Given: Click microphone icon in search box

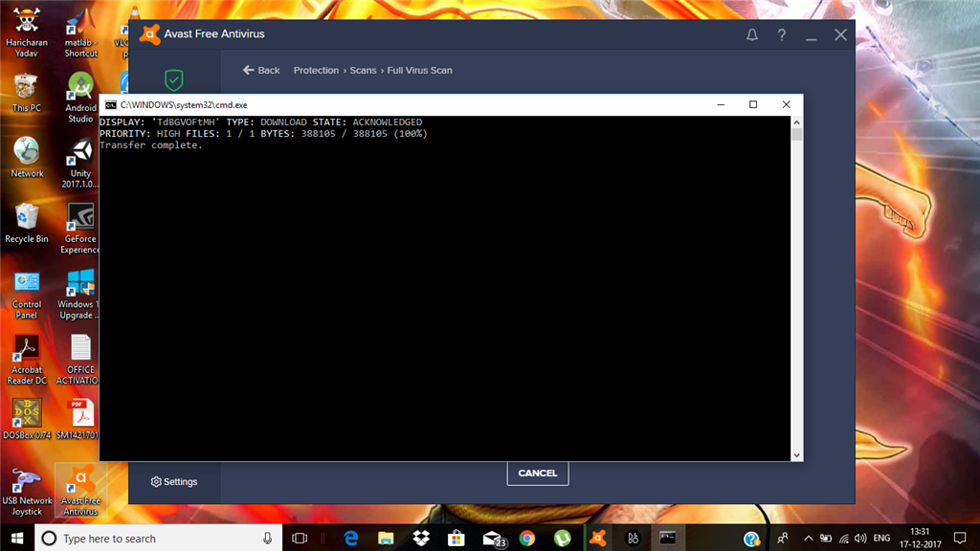Looking at the screenshot, I should (268, 538).
